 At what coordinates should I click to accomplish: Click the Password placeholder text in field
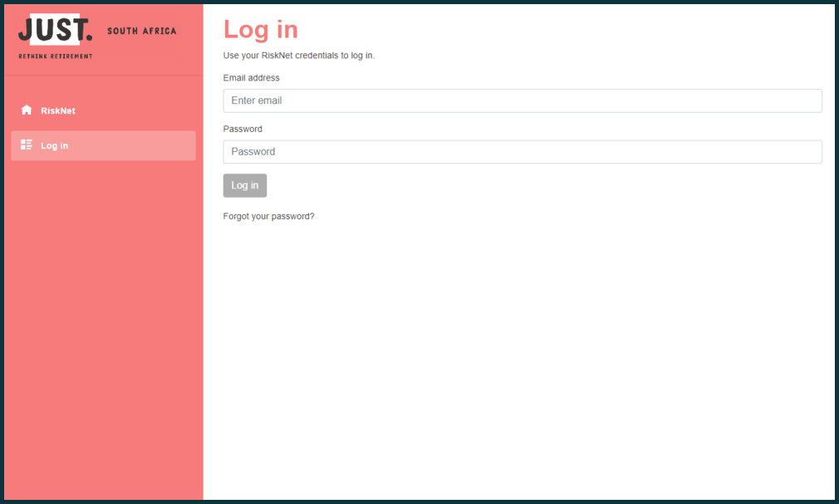click(253, 152)
